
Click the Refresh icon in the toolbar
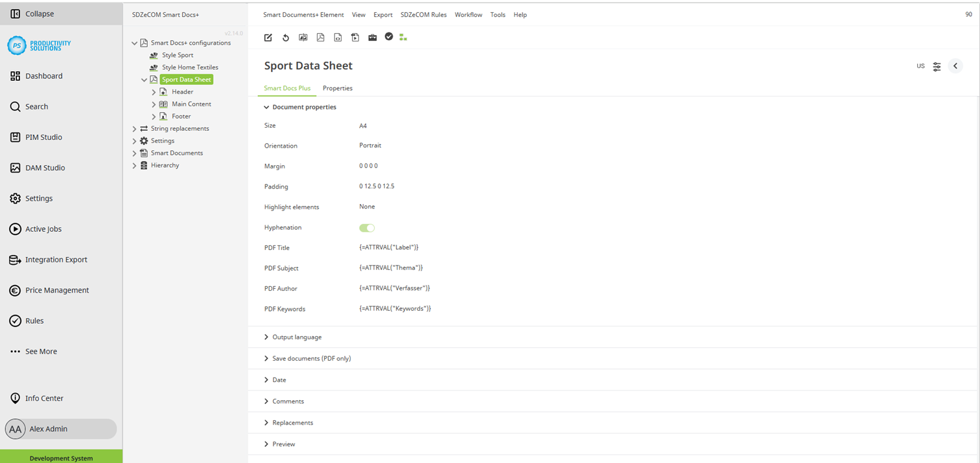click(285, 38)
